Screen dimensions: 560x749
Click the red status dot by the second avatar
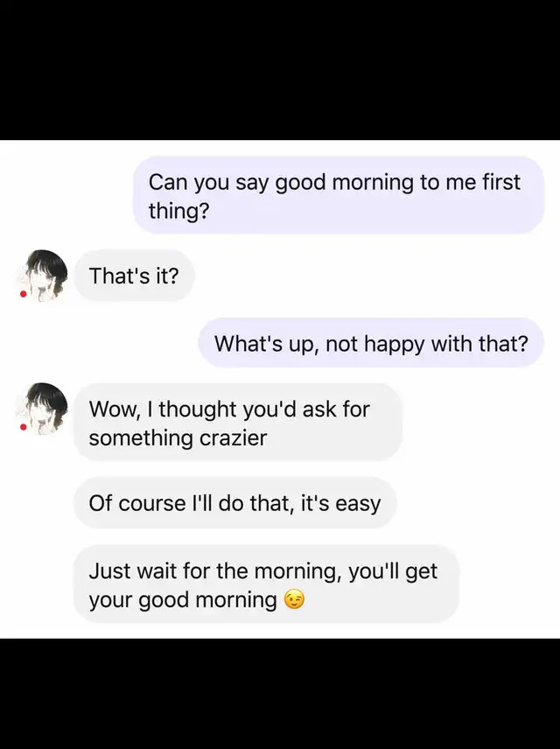pyautogui.click(x=23, y=427)
